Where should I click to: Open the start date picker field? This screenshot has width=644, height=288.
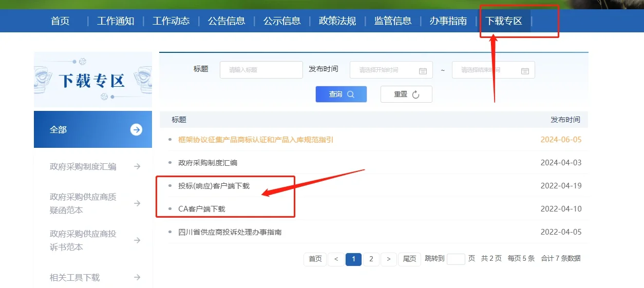pyautogui.click(x=391, y=70)
